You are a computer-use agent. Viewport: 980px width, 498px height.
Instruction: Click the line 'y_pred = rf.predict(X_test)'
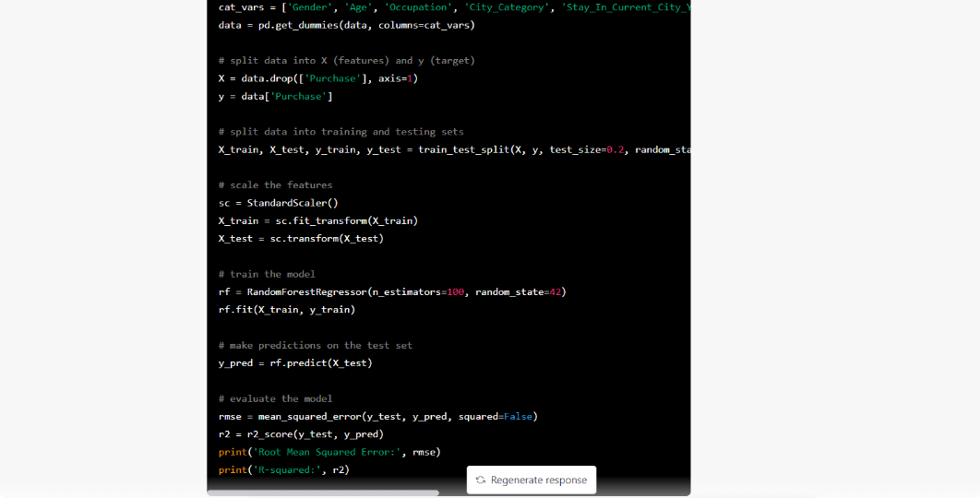click(x=295, y=363)
